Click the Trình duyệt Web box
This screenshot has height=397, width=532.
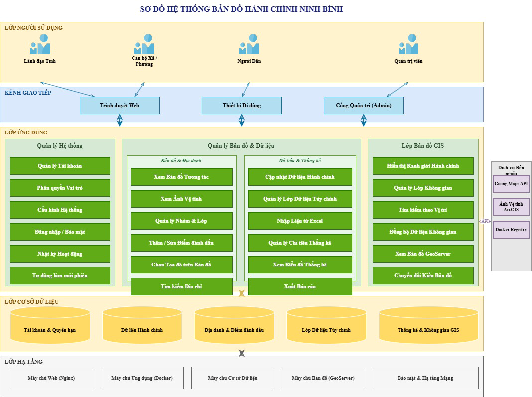click(x=120, y=105)
